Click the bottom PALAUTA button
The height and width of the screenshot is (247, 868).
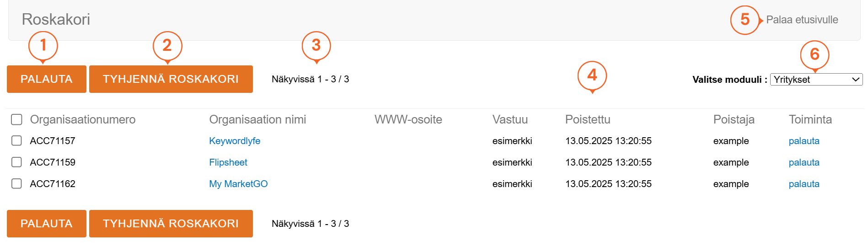point(46,224)
